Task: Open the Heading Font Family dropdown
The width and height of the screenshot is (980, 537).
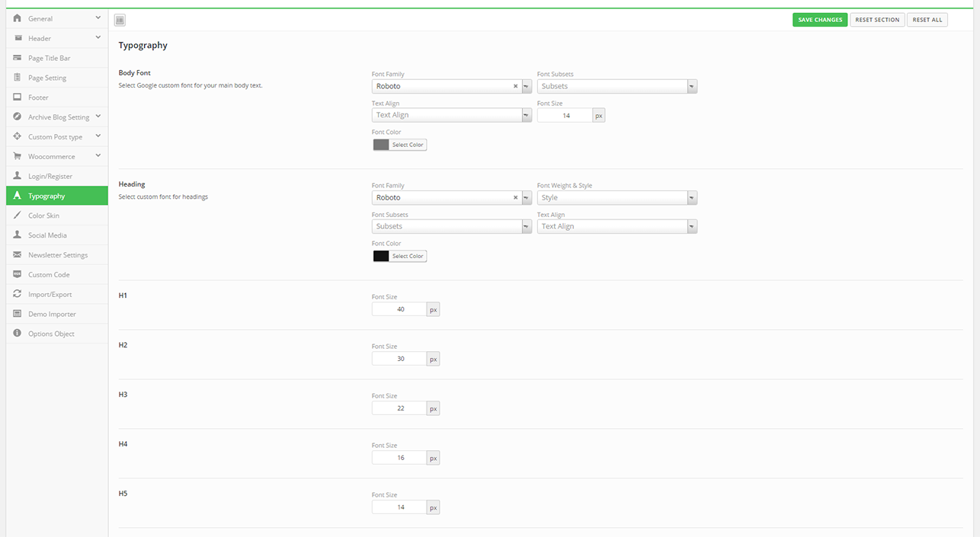Action: (451, 197)
